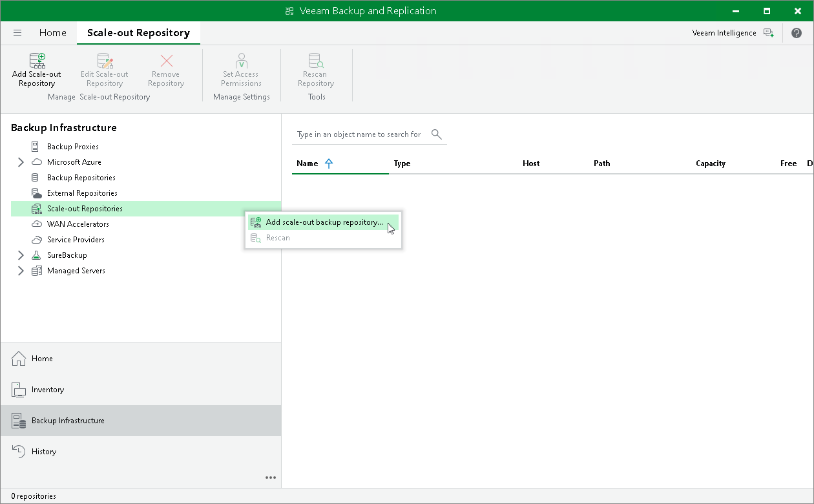Select Backup Proxies in the tree
Screen dimensions: 814x504
[73, 147]
